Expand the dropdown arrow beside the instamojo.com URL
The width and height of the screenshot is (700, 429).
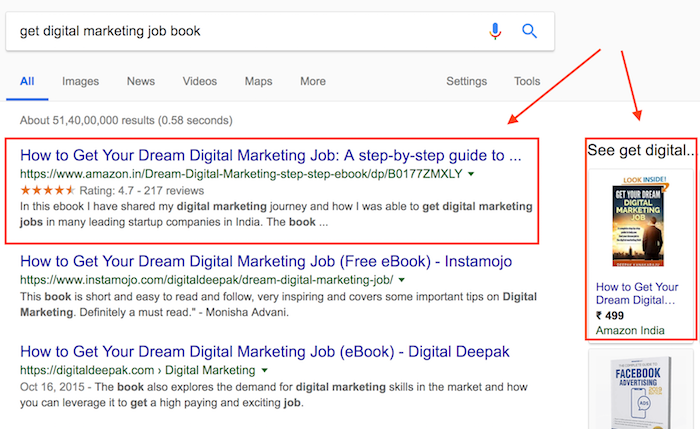click(401, 280)
